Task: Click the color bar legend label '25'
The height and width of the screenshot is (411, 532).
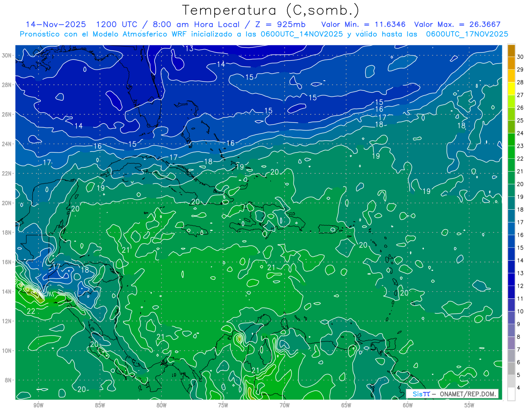Action: (520, 121)
